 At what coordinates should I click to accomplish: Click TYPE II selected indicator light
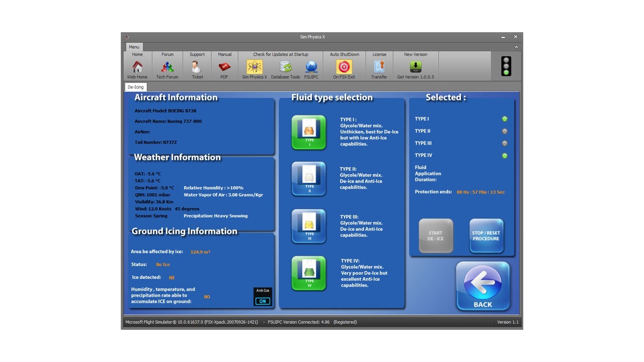(x=505, y=131)
